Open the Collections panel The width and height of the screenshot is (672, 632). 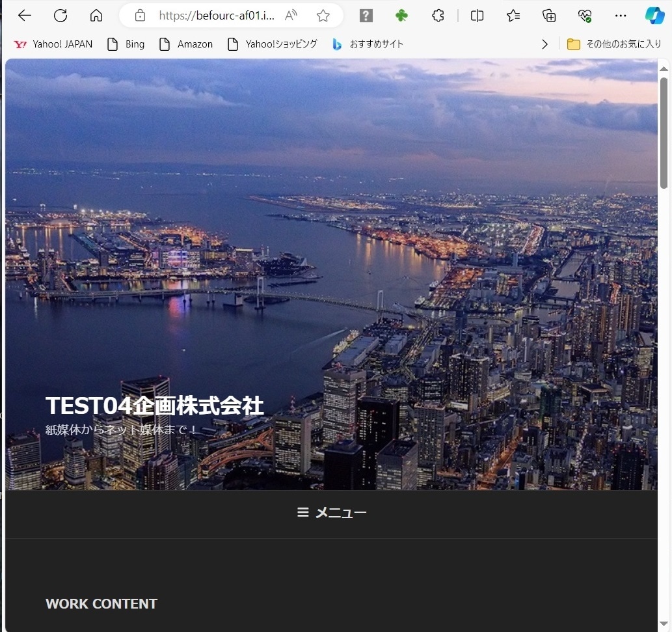(x=549, y=16)
